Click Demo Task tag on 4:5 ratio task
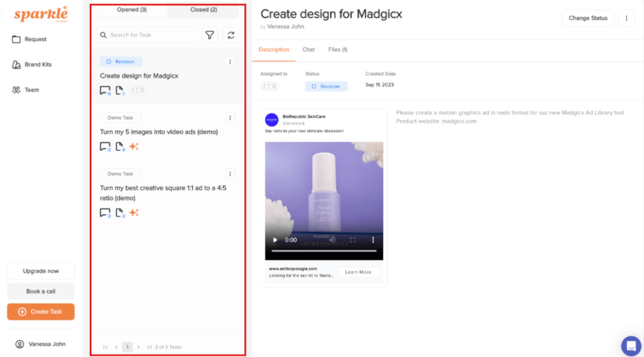Screen dimensions: 644x357 tap(120, 174)
